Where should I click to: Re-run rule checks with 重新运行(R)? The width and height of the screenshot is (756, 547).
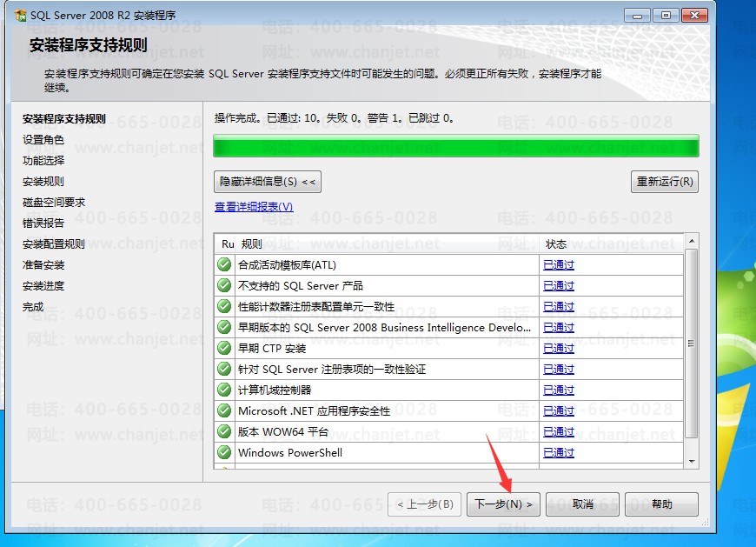click(x=665, y=182)
